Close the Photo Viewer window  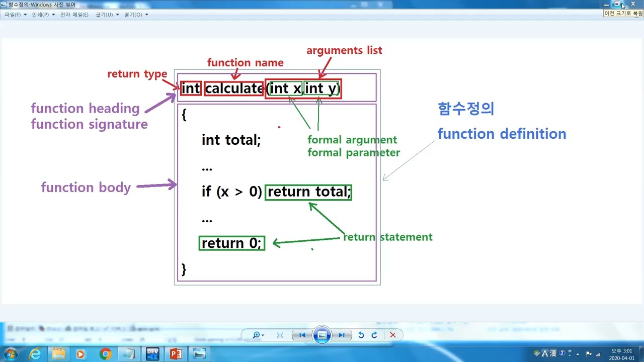[x=633, y=4]
